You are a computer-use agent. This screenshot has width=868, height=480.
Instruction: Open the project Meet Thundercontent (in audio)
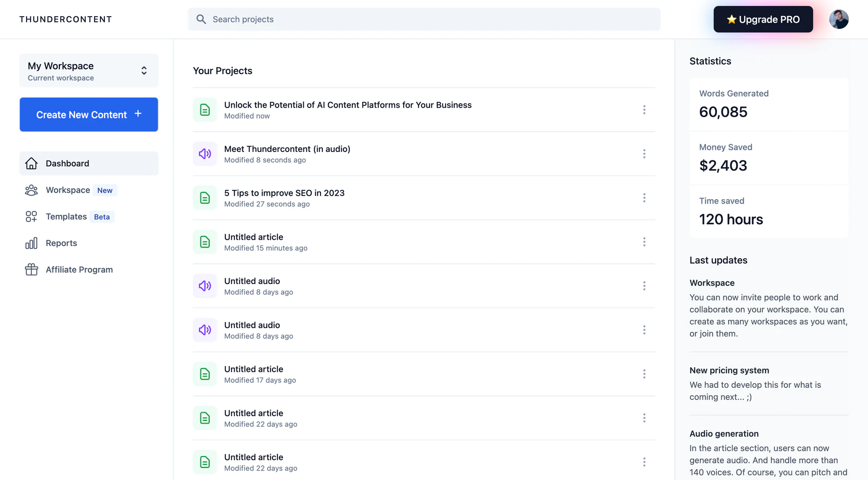click(x=287, y=149)
